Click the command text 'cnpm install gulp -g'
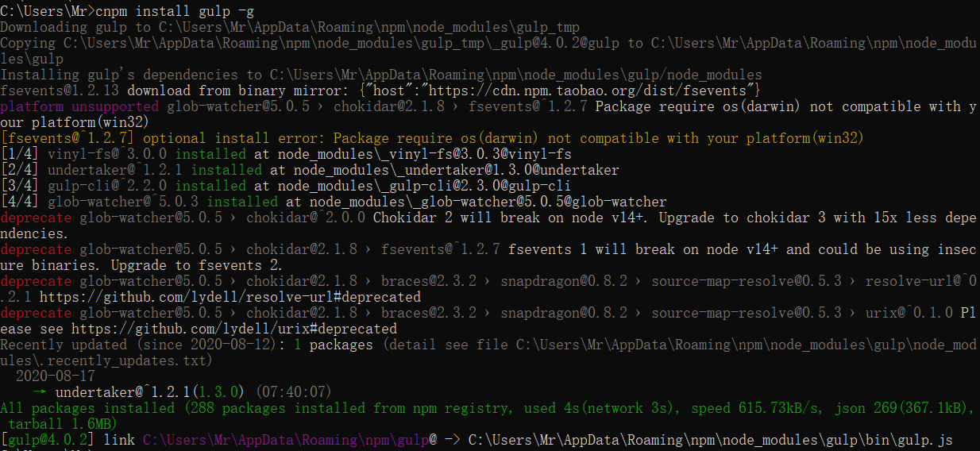 pos(175,11)
